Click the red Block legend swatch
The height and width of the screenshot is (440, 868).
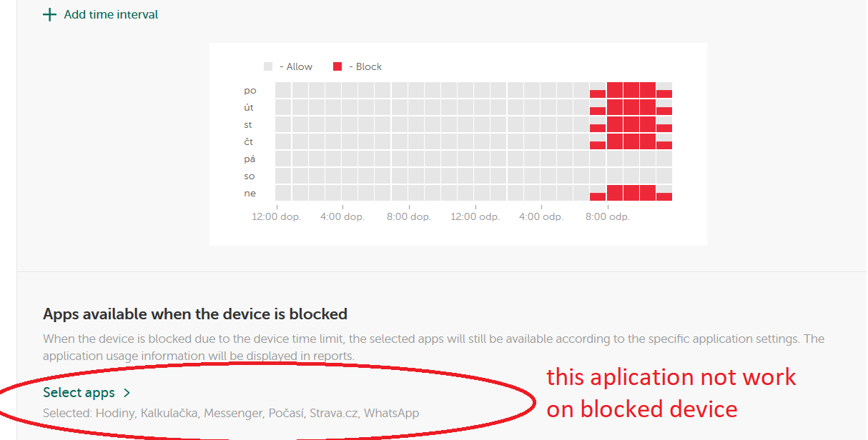(337, 66)
